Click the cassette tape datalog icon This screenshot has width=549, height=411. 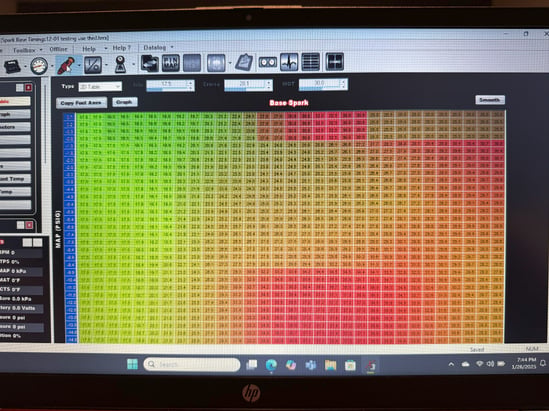click(268, 62)
